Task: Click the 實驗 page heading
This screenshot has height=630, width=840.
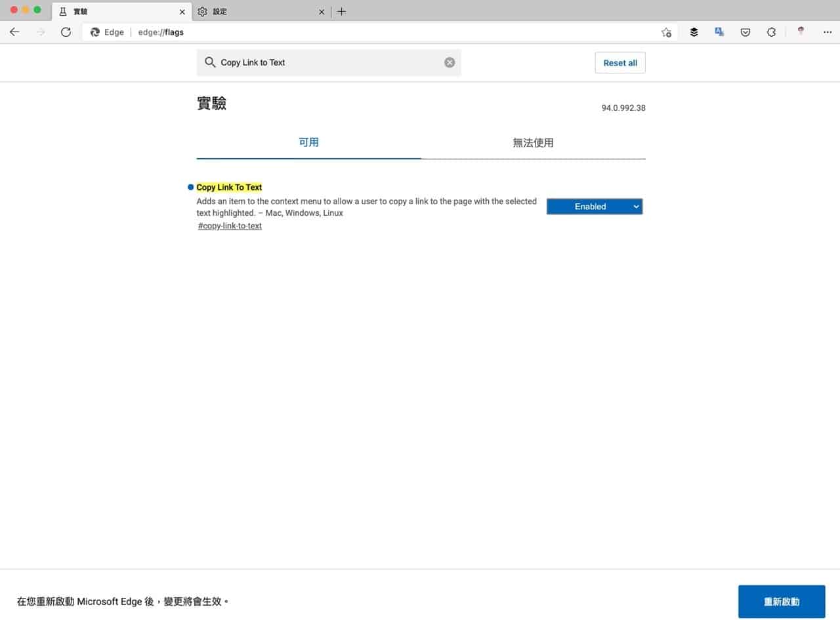Action: (x=211, y=103)
